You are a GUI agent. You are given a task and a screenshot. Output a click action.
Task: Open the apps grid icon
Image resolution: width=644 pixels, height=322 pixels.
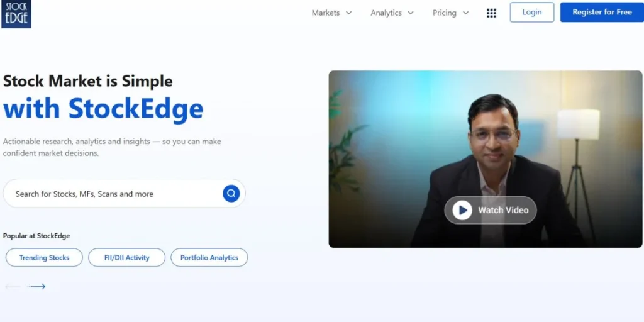tap(491, 13)
